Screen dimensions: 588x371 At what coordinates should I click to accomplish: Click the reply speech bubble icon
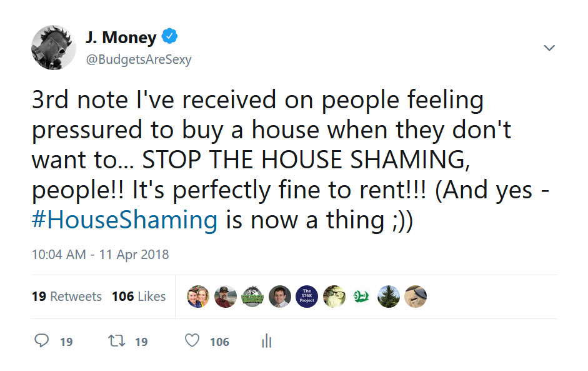point(42,341)
